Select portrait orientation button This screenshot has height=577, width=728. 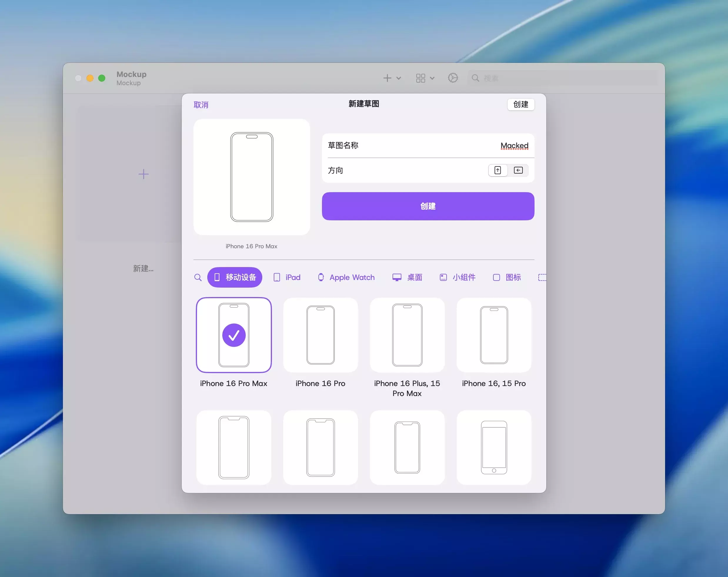coord(497,170)
